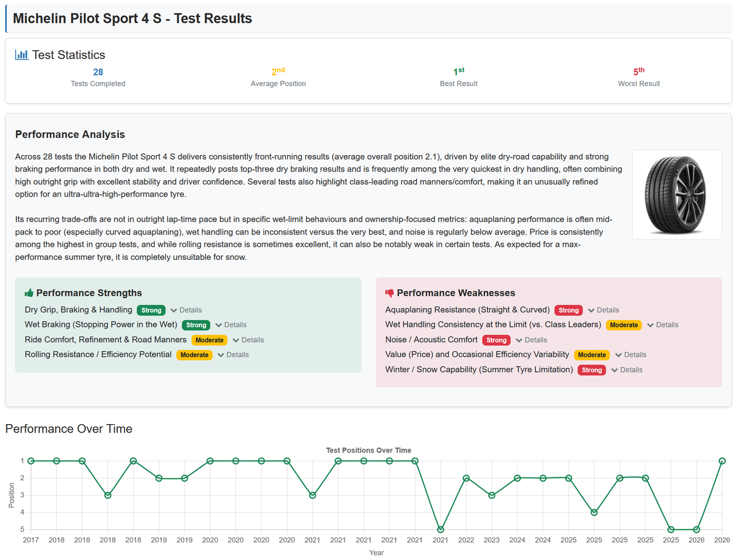
Task: Click the '2022' x-axis year label
Action: coord(466,540)
